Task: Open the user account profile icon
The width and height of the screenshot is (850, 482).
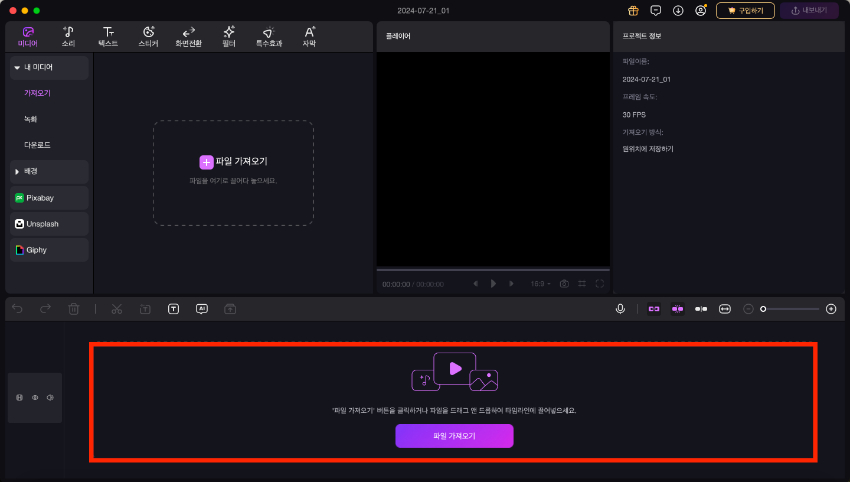Action: (x=700, y=10)
